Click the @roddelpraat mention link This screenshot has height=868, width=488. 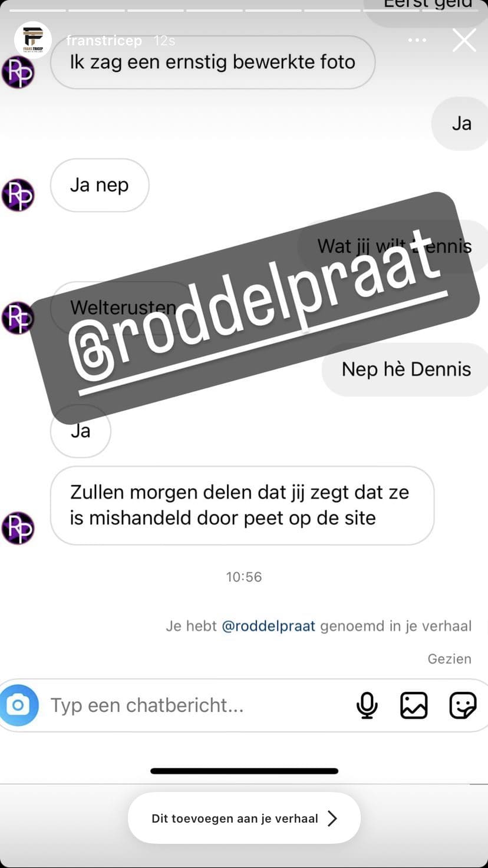(268, 626)
